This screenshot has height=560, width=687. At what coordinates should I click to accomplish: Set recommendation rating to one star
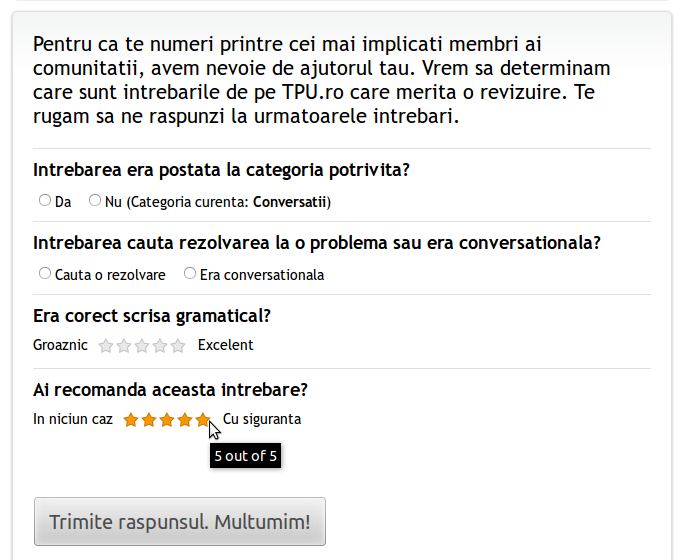(x=130, y=420)
